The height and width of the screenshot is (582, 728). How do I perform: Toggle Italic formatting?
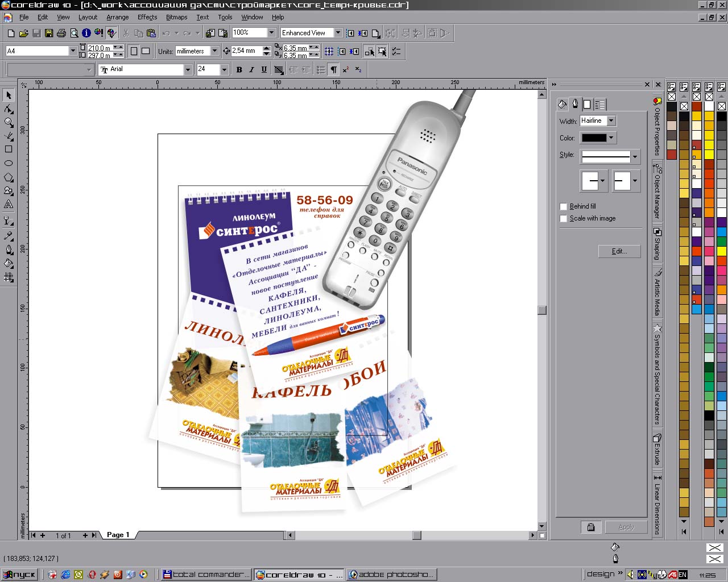point(251,69)
